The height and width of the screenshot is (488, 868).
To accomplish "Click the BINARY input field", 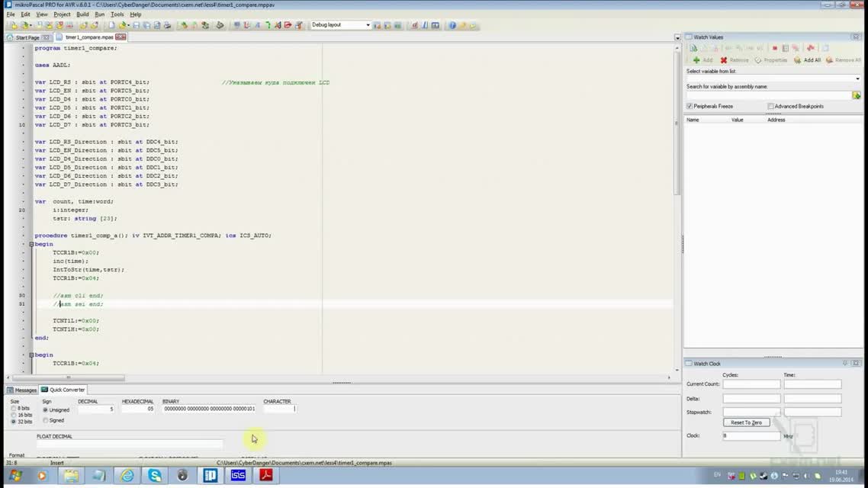I will coord(209,409).
